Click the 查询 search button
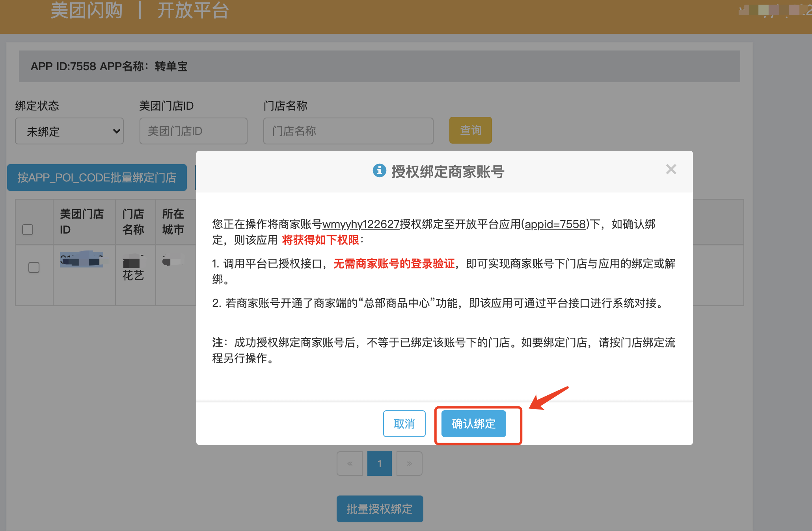 tap(470, 130)
